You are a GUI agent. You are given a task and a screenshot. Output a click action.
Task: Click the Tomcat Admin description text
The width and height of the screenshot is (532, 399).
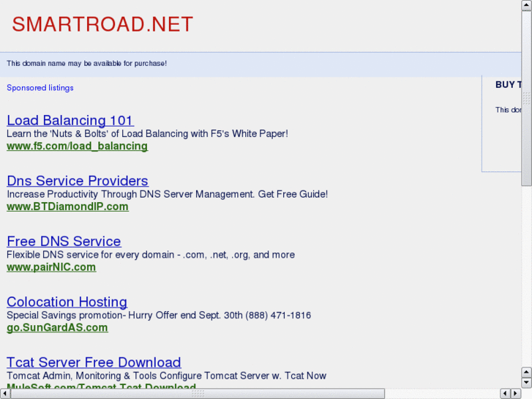166,376
